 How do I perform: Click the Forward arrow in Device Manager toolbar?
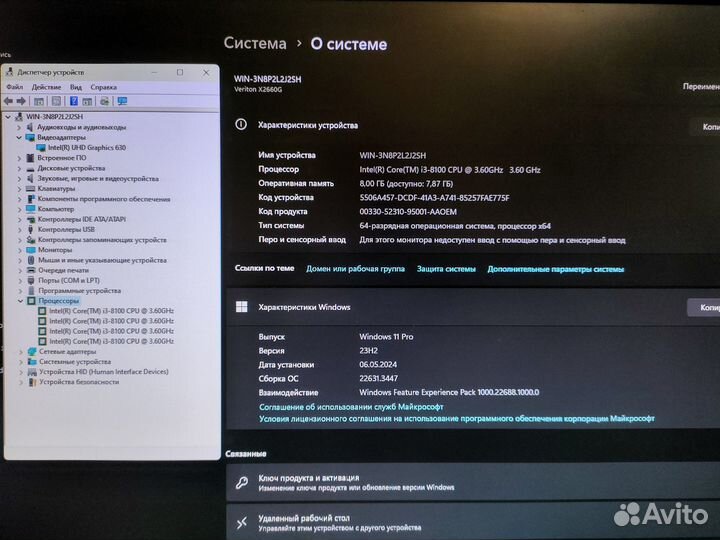pyautogui.click(x=21, y=101)
